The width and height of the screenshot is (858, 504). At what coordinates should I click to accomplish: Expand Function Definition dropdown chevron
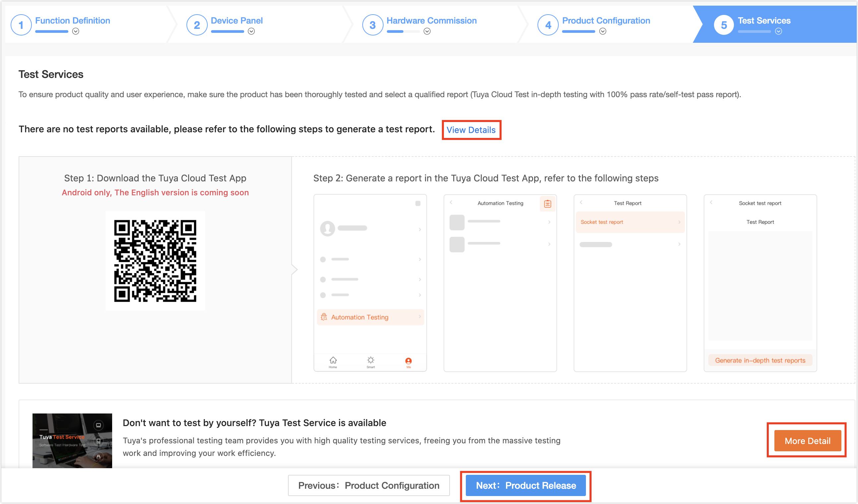coord(76,31)
